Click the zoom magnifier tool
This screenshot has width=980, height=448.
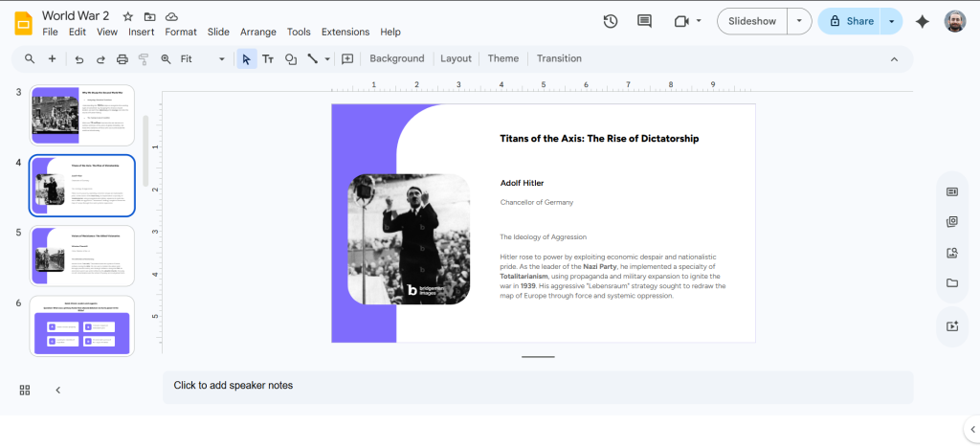166,58
